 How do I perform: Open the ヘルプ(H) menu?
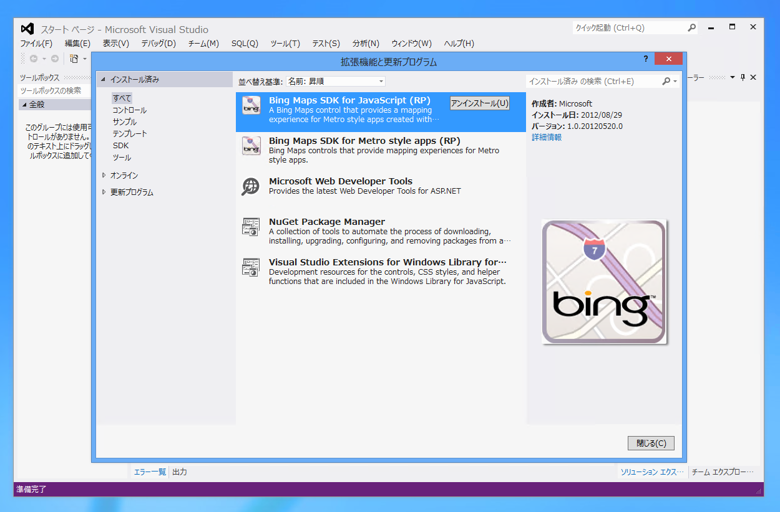click(x=459, y=44)
